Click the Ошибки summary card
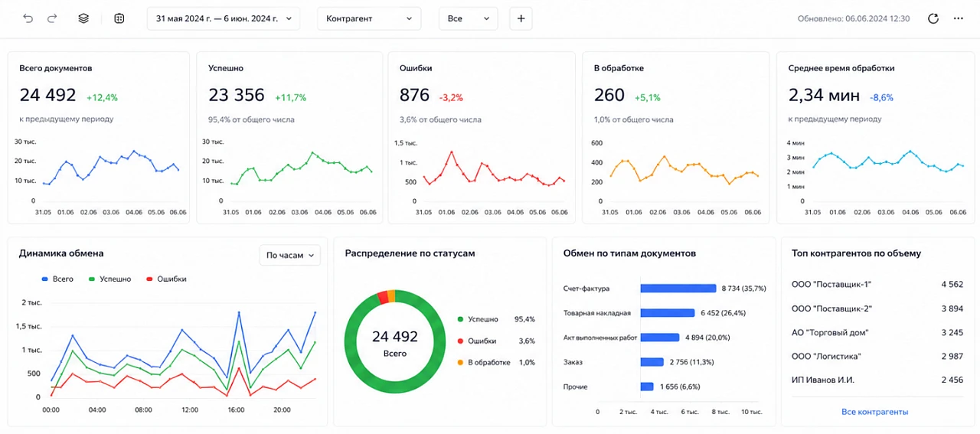The image size is (980, 434). coord(482,138)
